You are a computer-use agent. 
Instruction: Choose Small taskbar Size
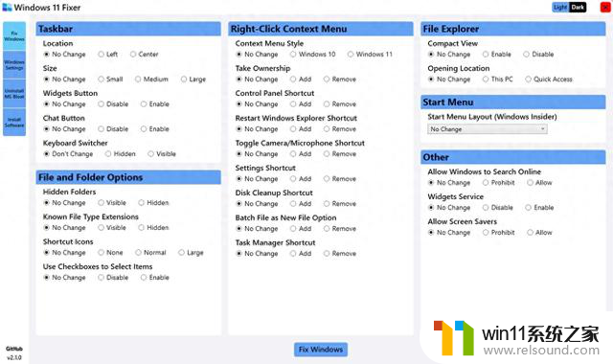tap(110, 79)
